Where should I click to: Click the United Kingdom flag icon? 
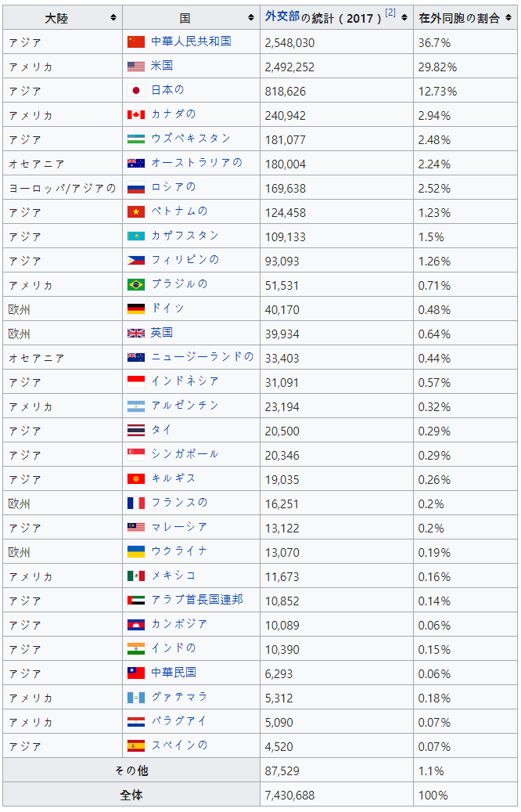(x=136, y=333)
